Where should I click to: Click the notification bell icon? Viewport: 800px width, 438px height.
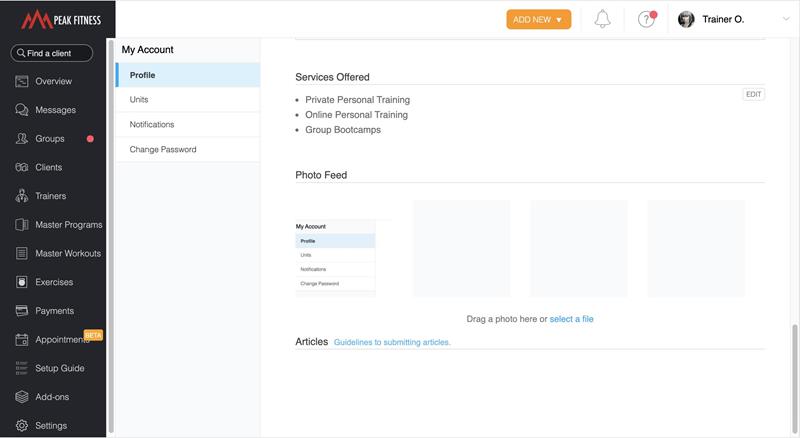[x=602, y=19]
